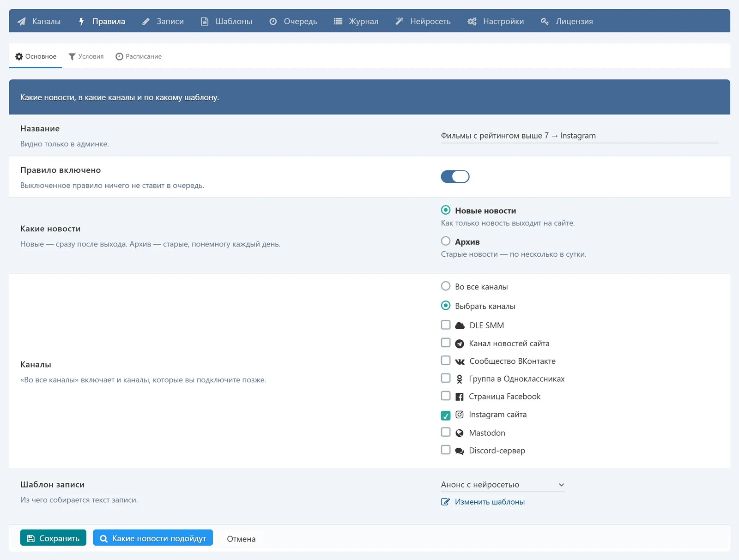Go to the Шаблоны section
The image size is (739, 560).
pyautogui.click(x=226, y=21)
